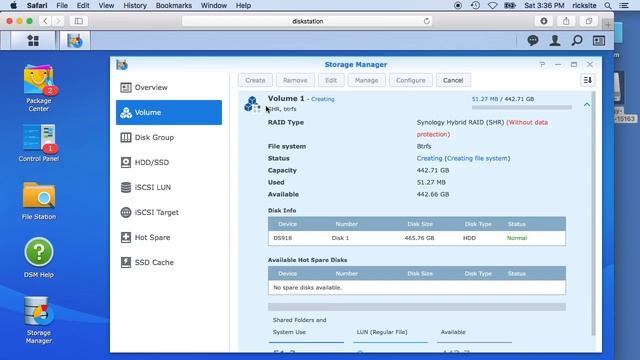
Task: Select HDD/SSD in sidebar
Action: pos(169,162)
